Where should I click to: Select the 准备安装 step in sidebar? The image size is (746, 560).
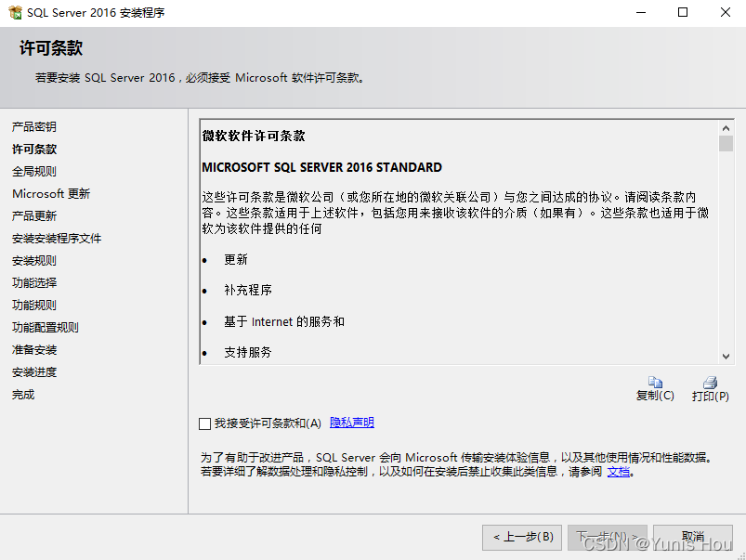pos(34,350)
